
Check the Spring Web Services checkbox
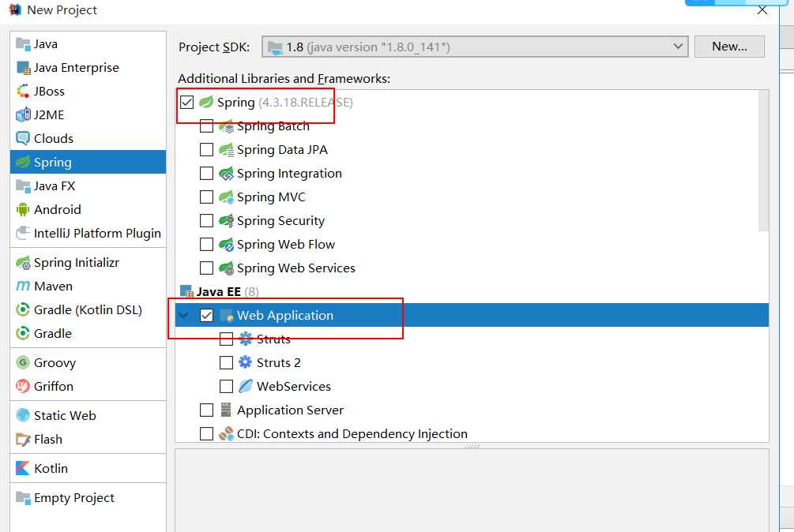pos(207,268)
